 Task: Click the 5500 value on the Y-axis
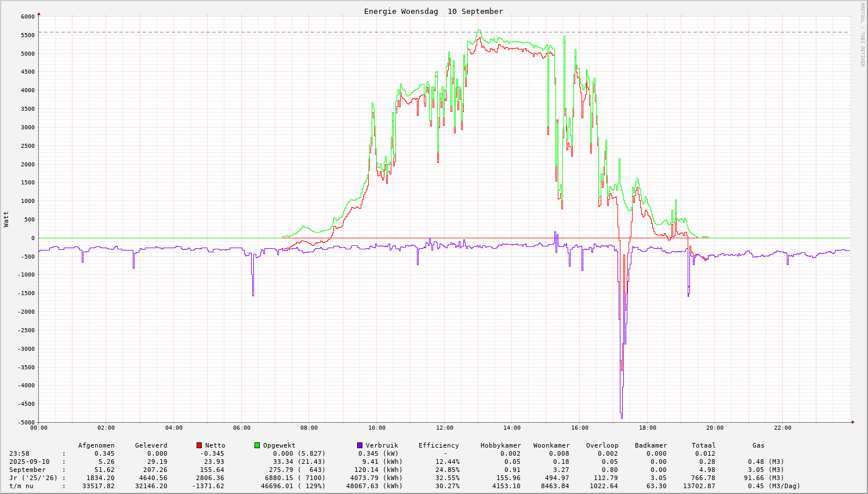click(x=28, y=35)
